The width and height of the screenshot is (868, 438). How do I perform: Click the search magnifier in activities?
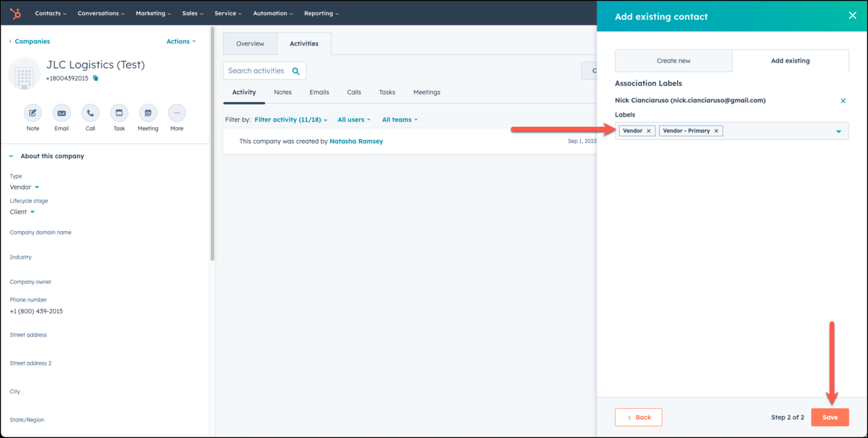click(296, 71)
